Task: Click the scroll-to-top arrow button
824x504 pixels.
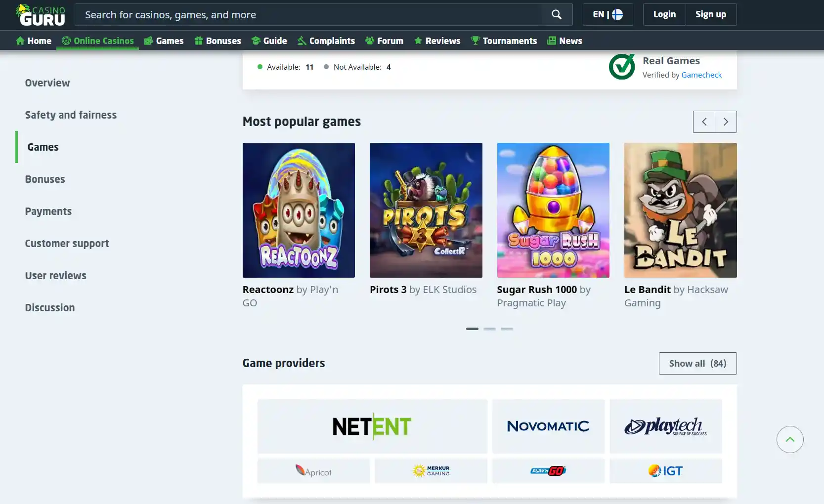Action: [x=790, y=439]
